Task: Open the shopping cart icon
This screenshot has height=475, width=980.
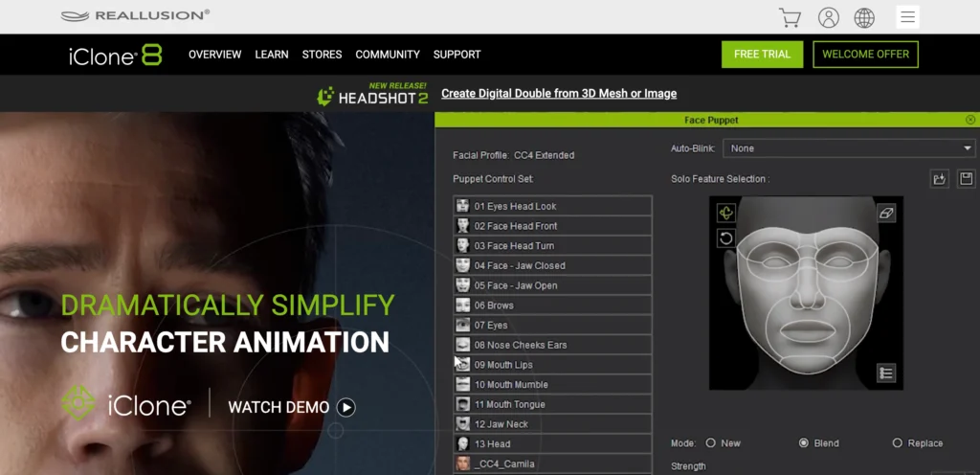Action: (x=790, y=17)
